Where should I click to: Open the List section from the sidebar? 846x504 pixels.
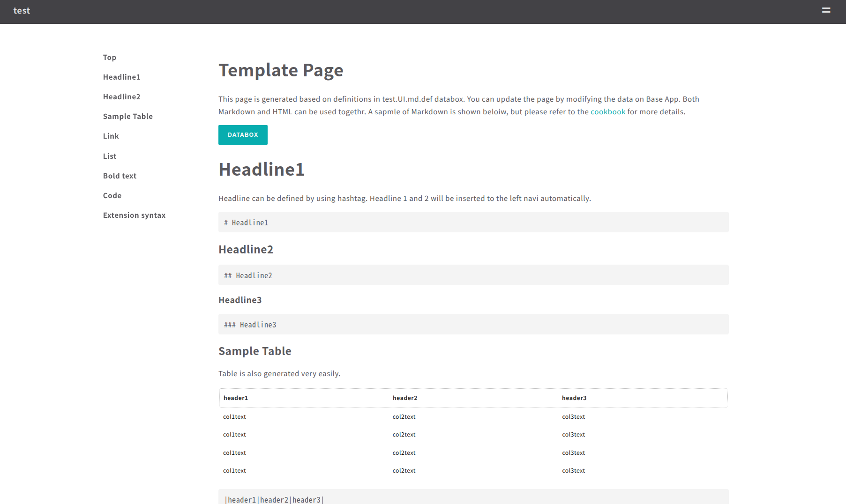click(x=109, y=156)
